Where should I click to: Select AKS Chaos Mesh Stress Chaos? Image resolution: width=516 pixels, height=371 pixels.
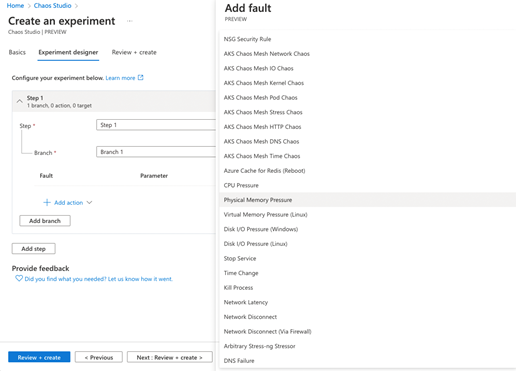368,112
